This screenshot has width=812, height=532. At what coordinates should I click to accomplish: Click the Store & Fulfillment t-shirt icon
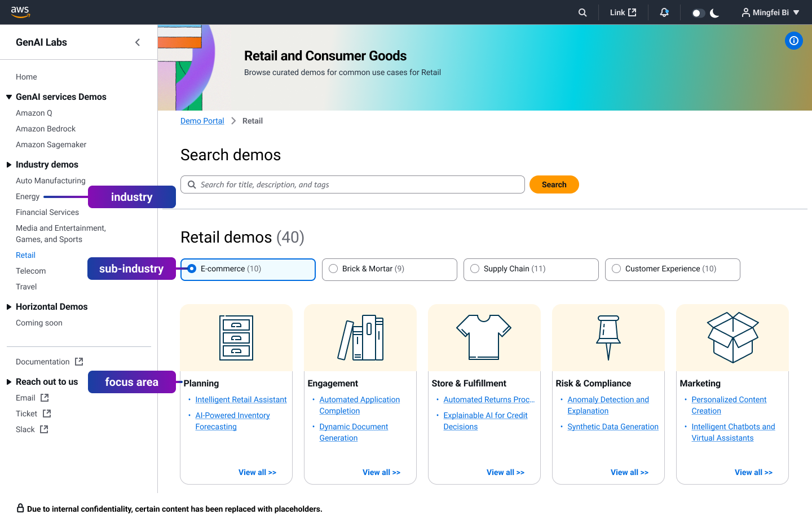484,337
